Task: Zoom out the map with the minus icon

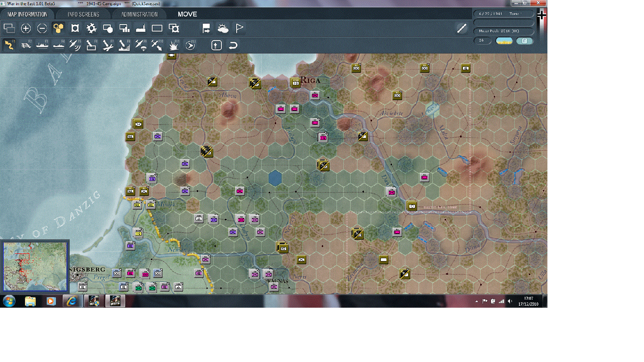Action: [42, 28]
